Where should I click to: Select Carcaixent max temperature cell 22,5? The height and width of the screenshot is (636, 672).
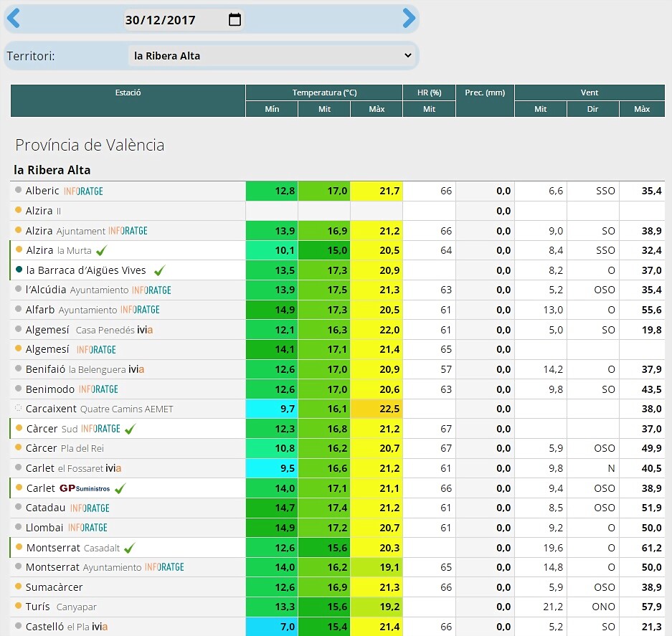click(x=377, y=409)
